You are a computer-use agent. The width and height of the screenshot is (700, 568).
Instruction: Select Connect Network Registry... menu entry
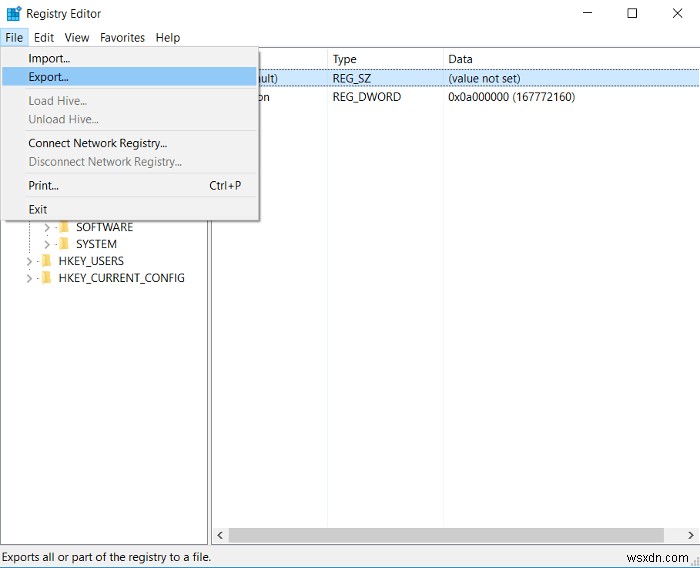[x=129, y=143]
